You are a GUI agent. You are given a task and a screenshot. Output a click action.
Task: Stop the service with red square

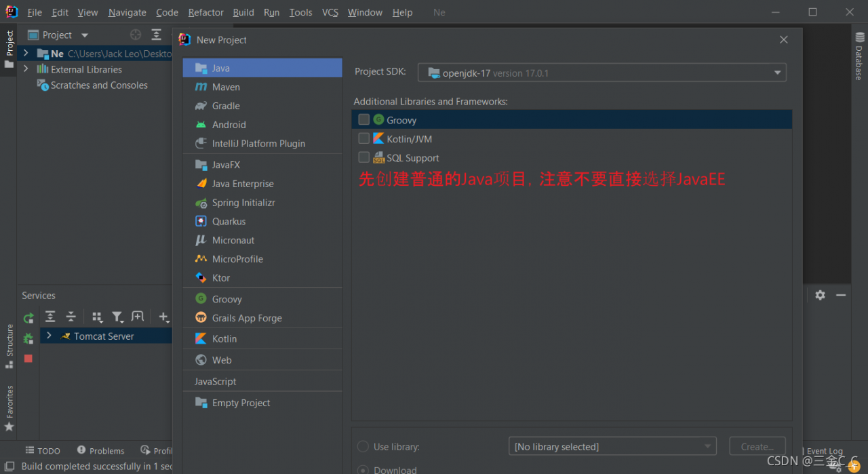[28, 358]
